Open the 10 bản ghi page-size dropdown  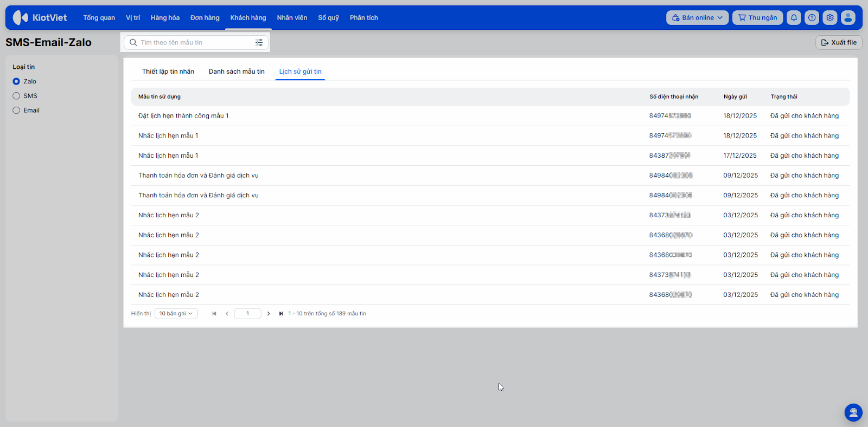[176, 314]
